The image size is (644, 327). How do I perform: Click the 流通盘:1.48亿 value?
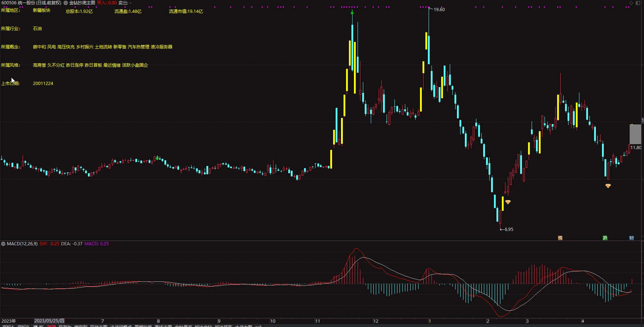[128, 11]
